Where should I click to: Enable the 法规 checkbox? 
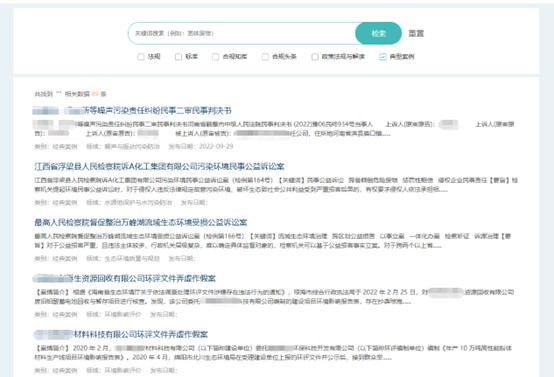(141, 57)
